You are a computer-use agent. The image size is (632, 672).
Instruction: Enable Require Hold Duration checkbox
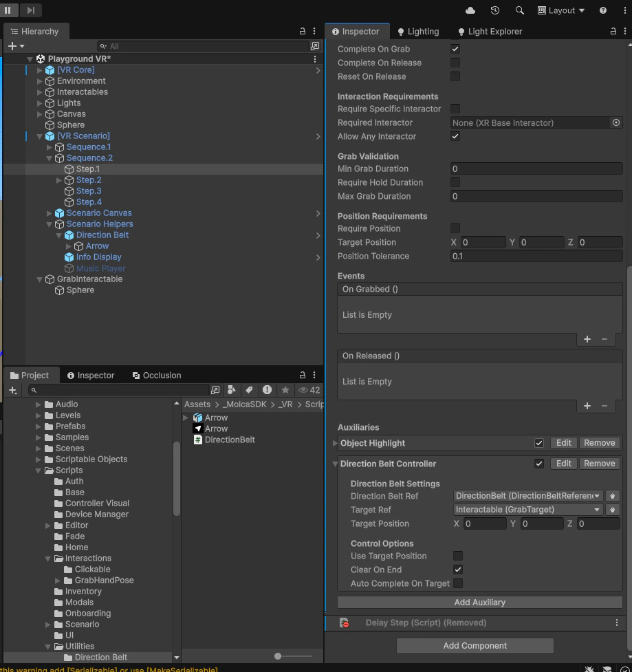(x=455, y=182)
